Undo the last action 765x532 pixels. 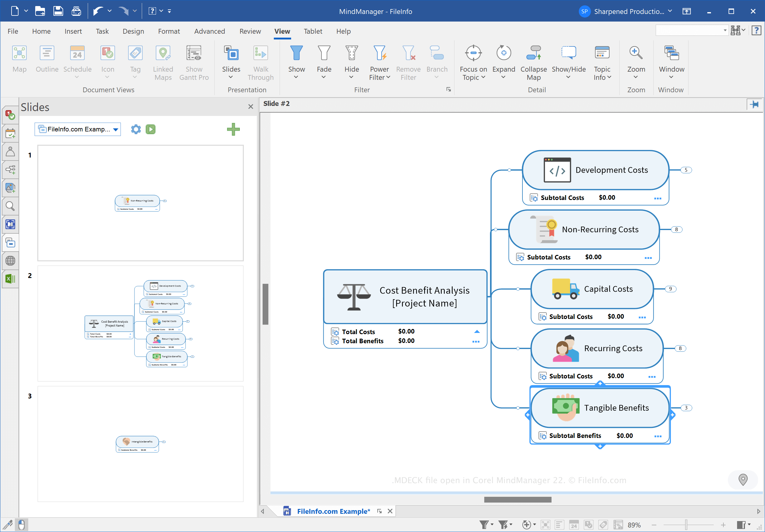(98, 11)
